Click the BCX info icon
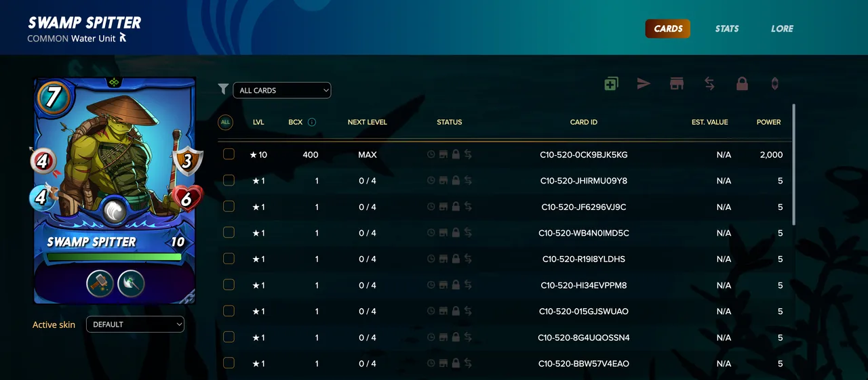The image size is (868, 380). [x=312, y=123]
